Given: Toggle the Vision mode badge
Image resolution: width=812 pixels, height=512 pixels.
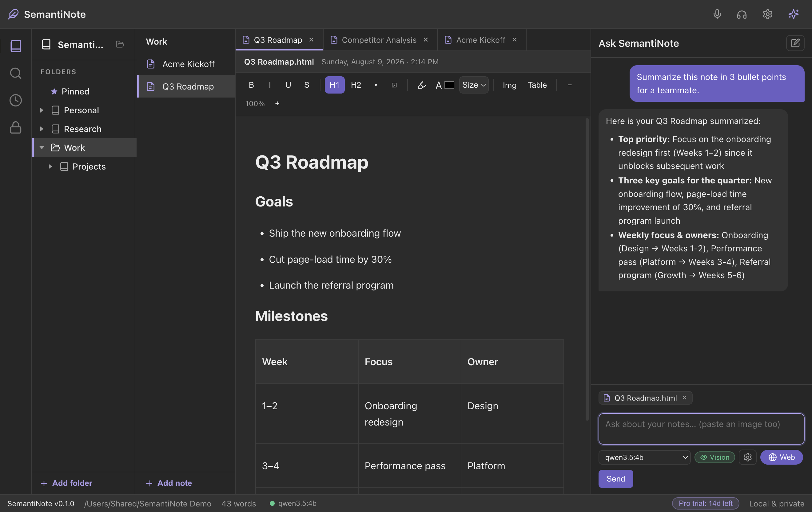Looking at the screenshot, I should 714,457.
